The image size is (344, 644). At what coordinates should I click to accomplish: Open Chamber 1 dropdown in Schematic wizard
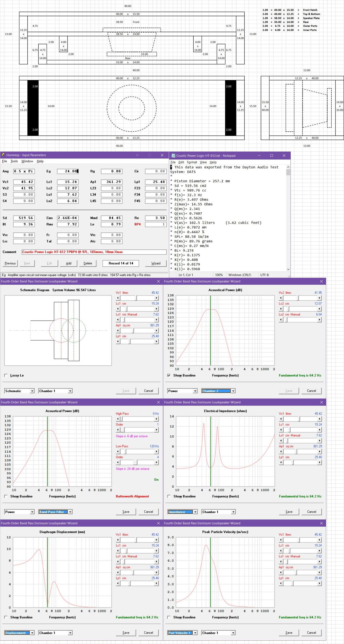pyautogui.click(x=70, y=391)
